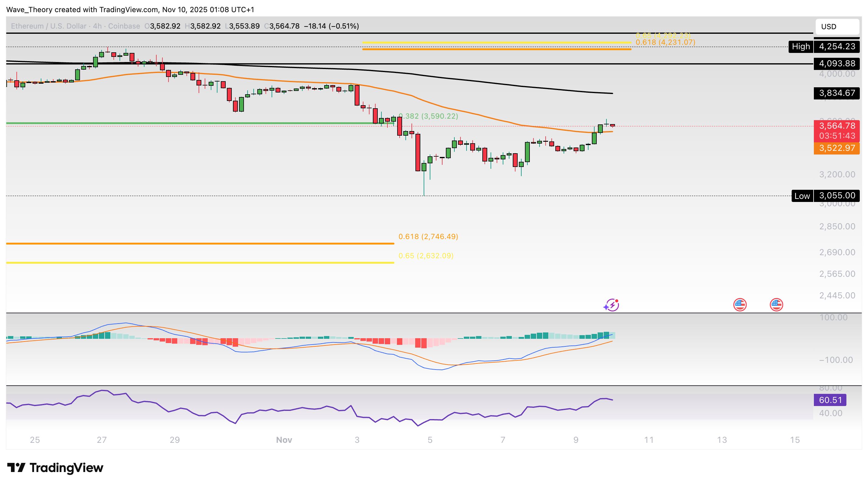Click the Nov label on the time axis
Viewport: 868px width, 486px height.
(284, 440)
